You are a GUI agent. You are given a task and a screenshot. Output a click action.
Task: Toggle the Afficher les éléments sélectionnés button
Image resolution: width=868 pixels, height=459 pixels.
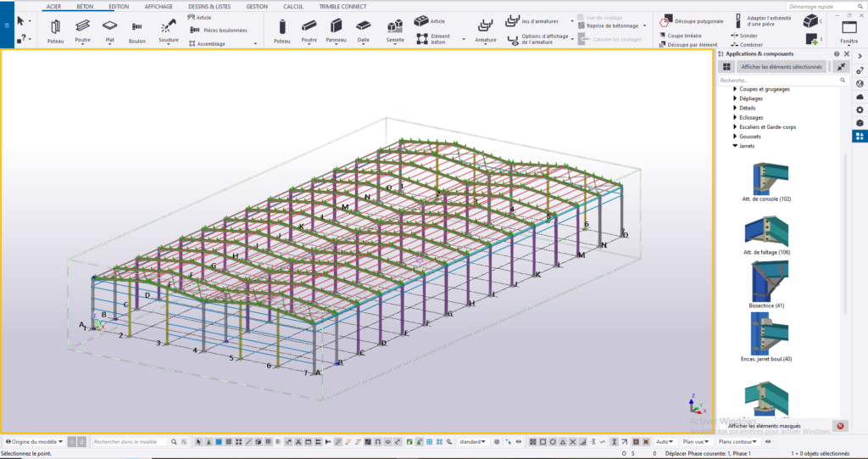point(781,66)
